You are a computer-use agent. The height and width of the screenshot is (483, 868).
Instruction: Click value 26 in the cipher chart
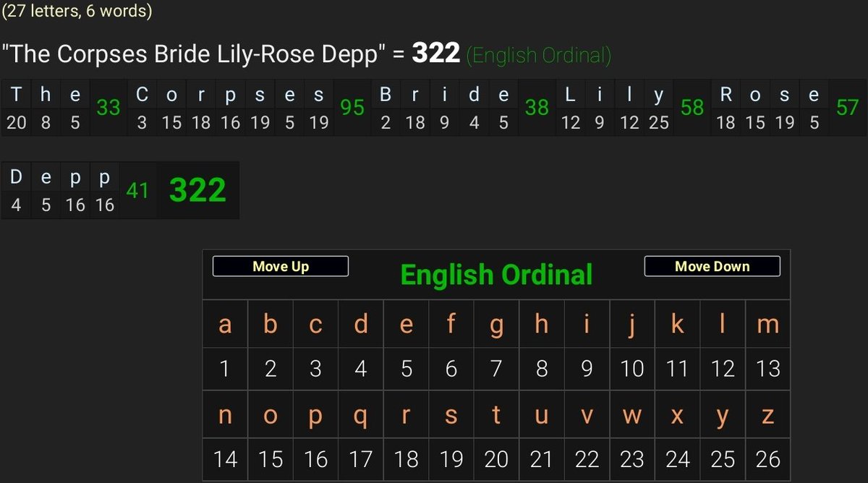click(x=768, y=459)
